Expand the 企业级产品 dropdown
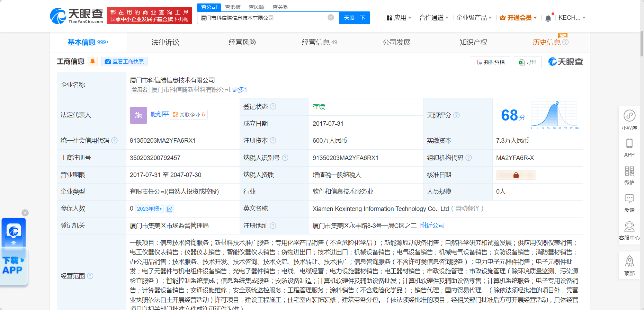 point(474,18)
